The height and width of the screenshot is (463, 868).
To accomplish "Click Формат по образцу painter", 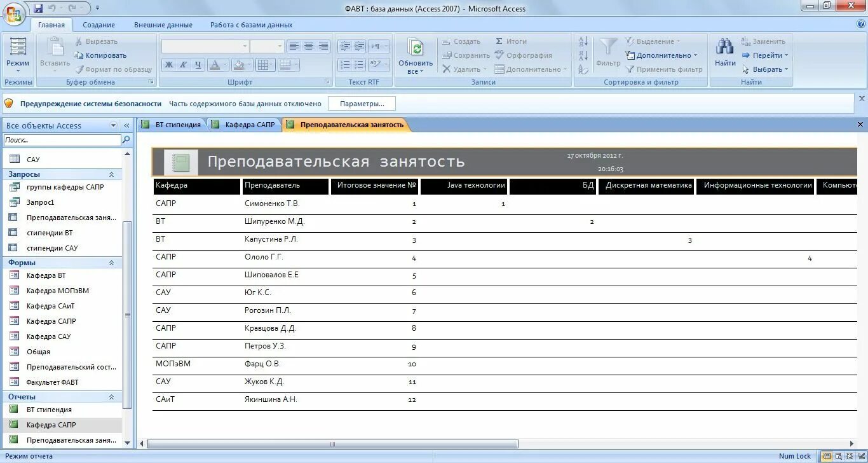I will click(114, 69).
